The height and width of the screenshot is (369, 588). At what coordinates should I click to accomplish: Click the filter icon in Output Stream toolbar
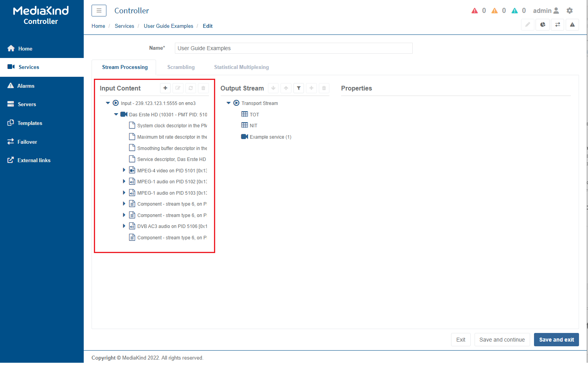298,88
